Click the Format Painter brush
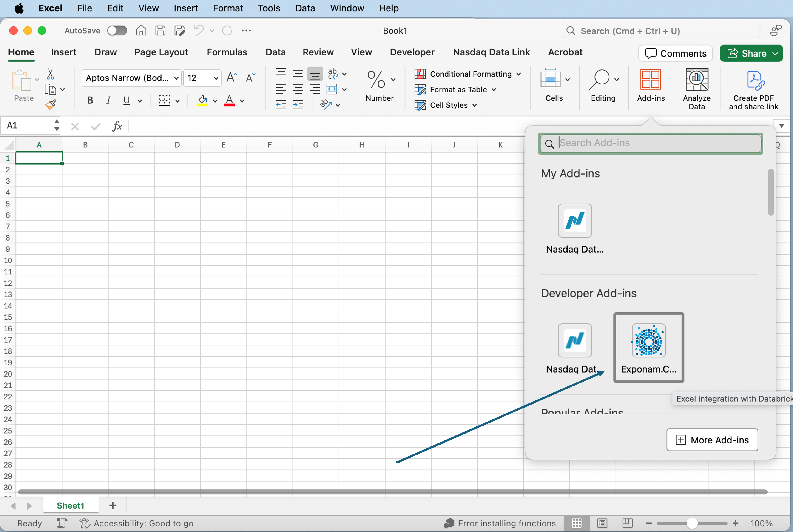The height and width of the screenshot is (532, 793). 50,104
